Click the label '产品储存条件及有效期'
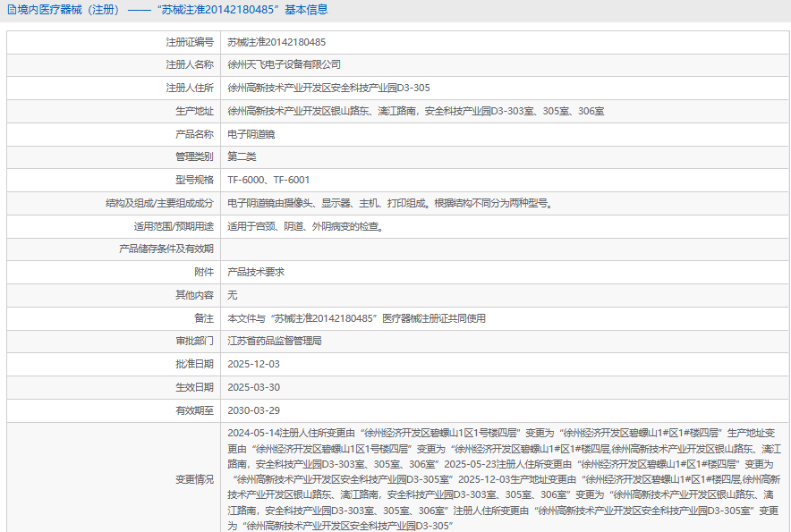The image size is (791, 532). coord(166,249)
